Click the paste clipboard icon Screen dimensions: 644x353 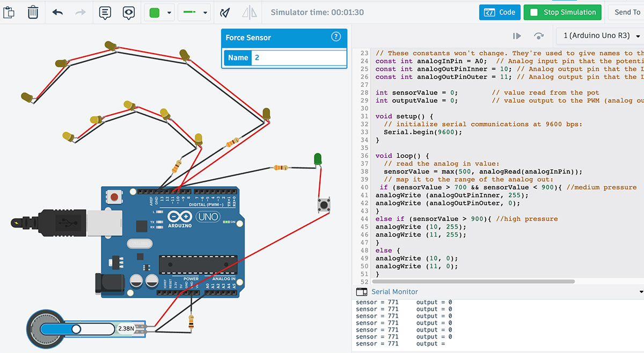click(x=9, y=12)
